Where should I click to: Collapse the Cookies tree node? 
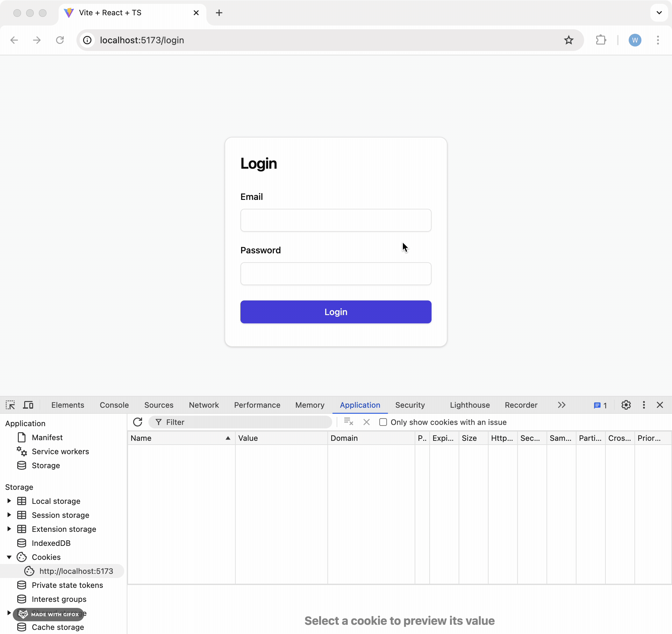(x=9, y=557)
